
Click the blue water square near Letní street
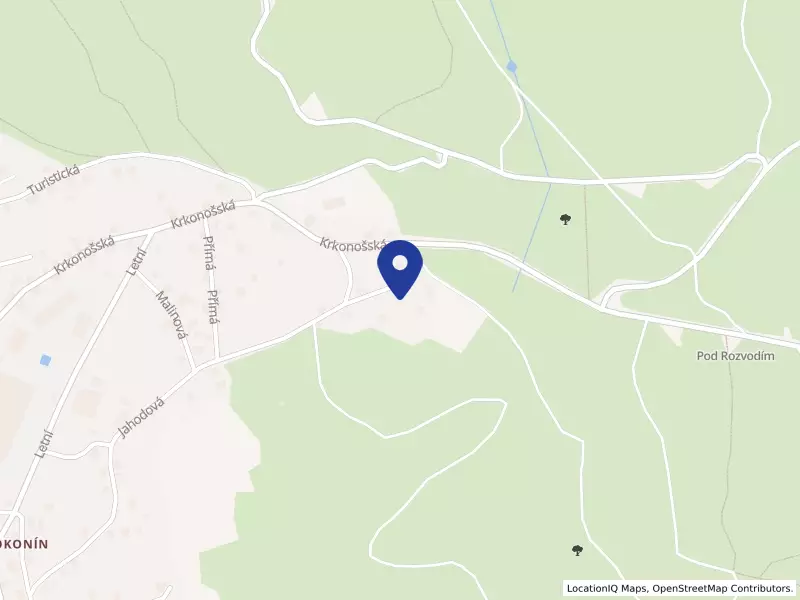[45, 360]
